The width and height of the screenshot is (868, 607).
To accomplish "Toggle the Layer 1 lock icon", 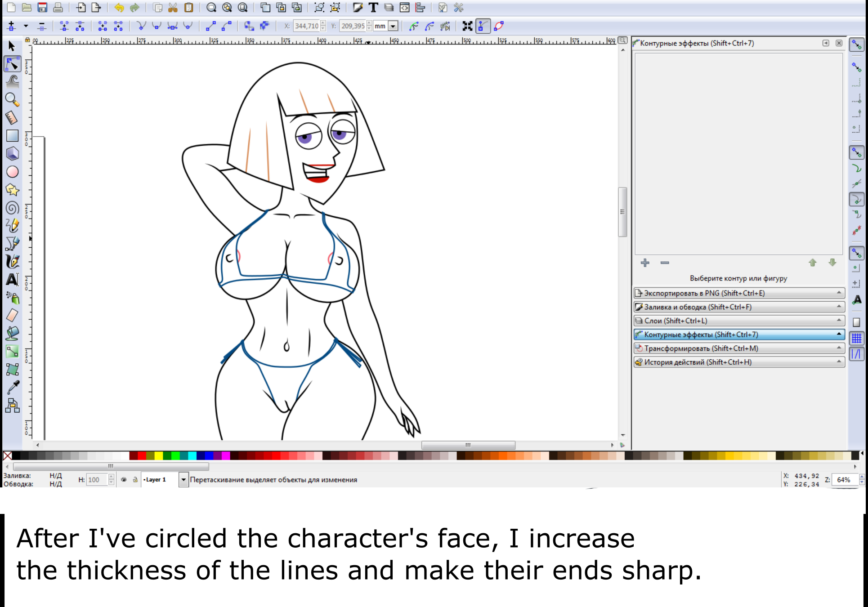I will point(135,480).
